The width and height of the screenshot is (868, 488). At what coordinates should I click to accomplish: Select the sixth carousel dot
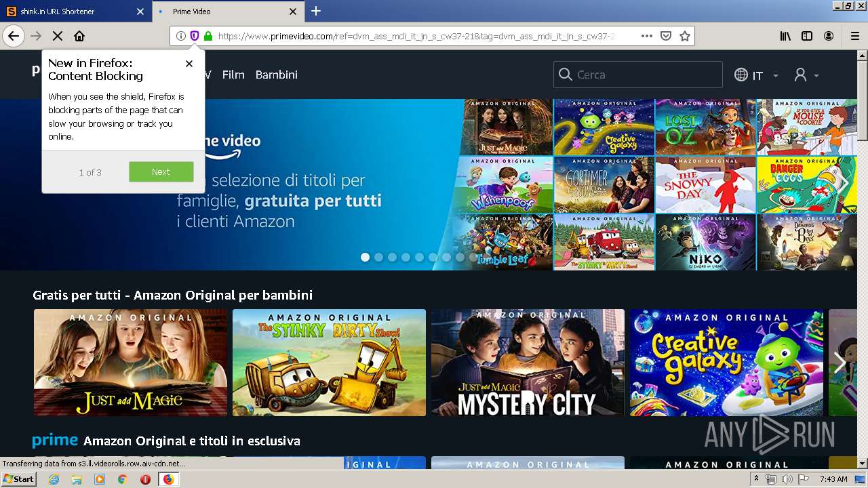(433, 257)
